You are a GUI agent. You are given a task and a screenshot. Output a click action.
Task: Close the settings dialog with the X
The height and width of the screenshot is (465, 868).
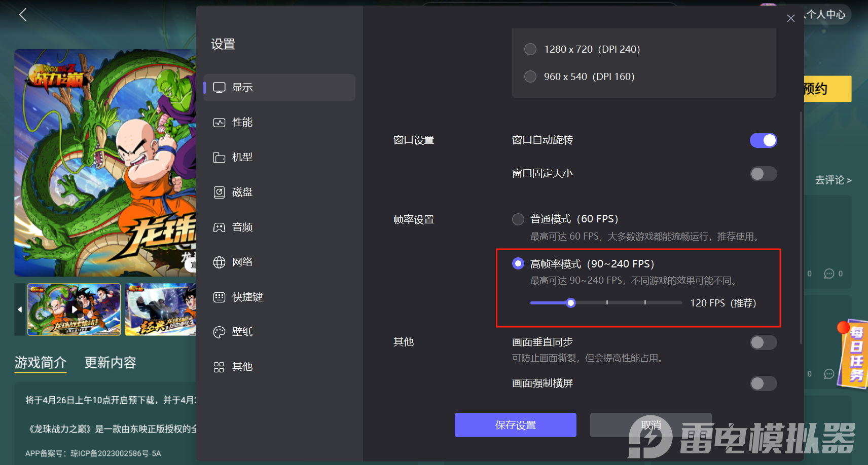pos(790,18)
